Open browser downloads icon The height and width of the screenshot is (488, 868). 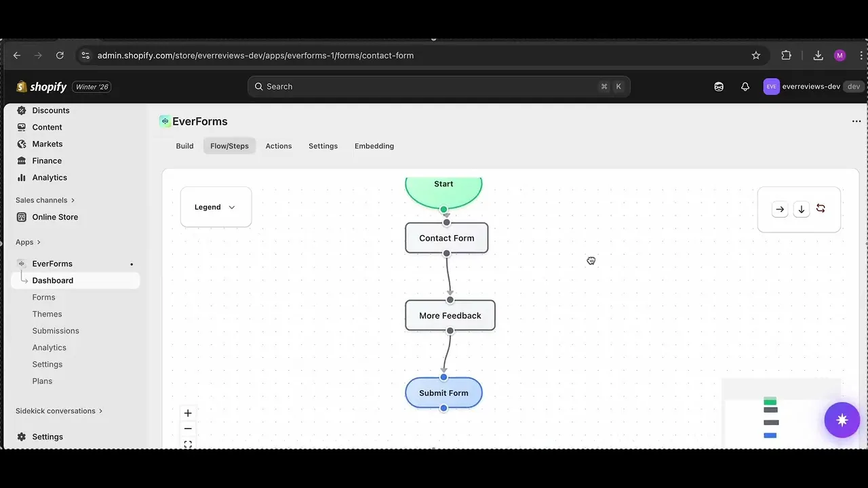coord(818,56)
